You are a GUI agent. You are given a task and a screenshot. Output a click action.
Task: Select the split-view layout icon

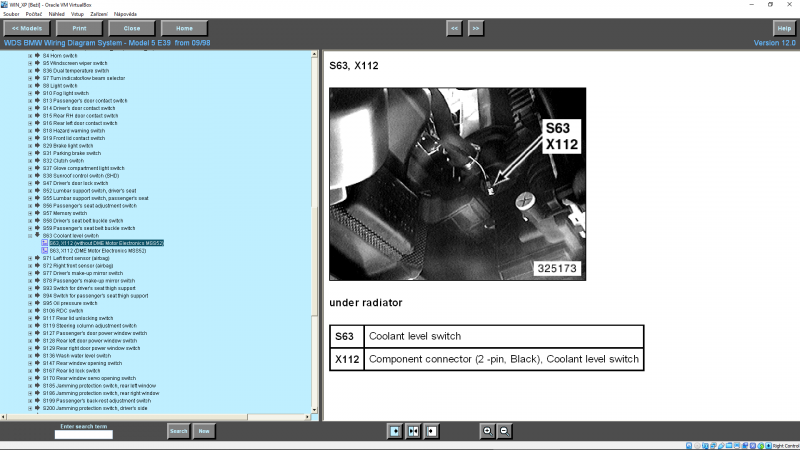point(413,431)
